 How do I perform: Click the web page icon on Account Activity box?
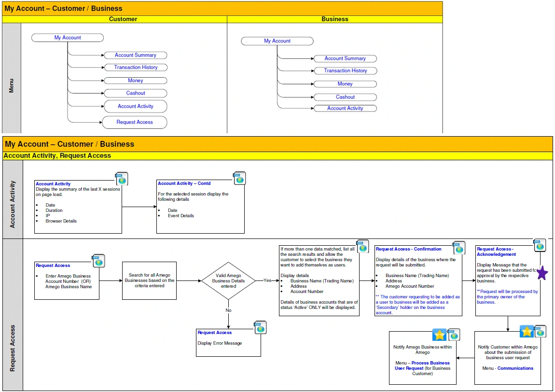point(122,179)
